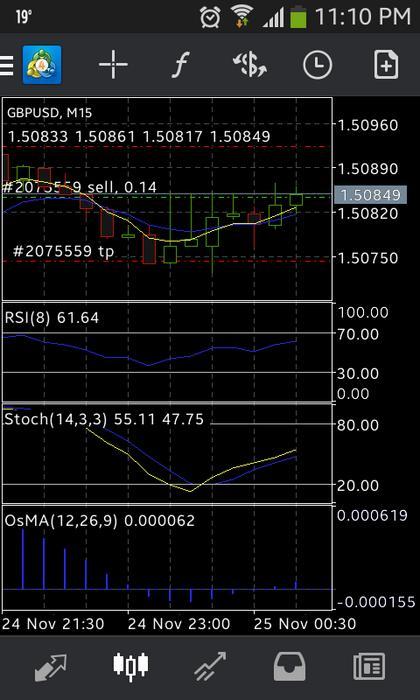Open the hamburger side menu

[6, 65]
